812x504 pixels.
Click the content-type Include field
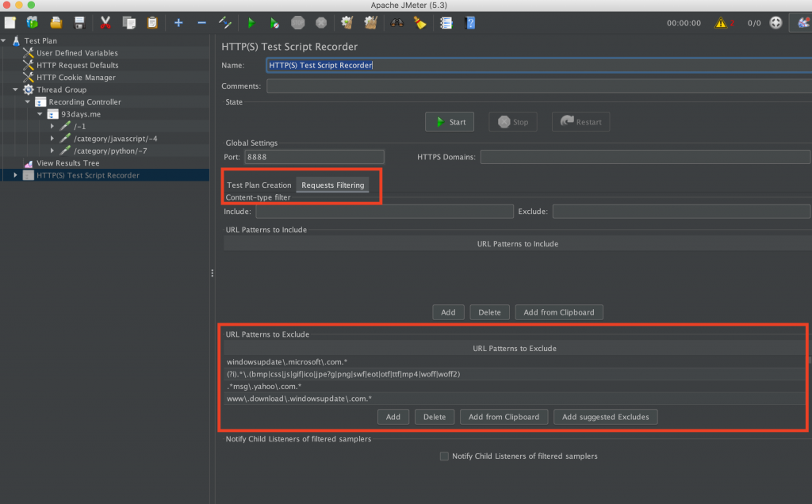coord(385,211)
